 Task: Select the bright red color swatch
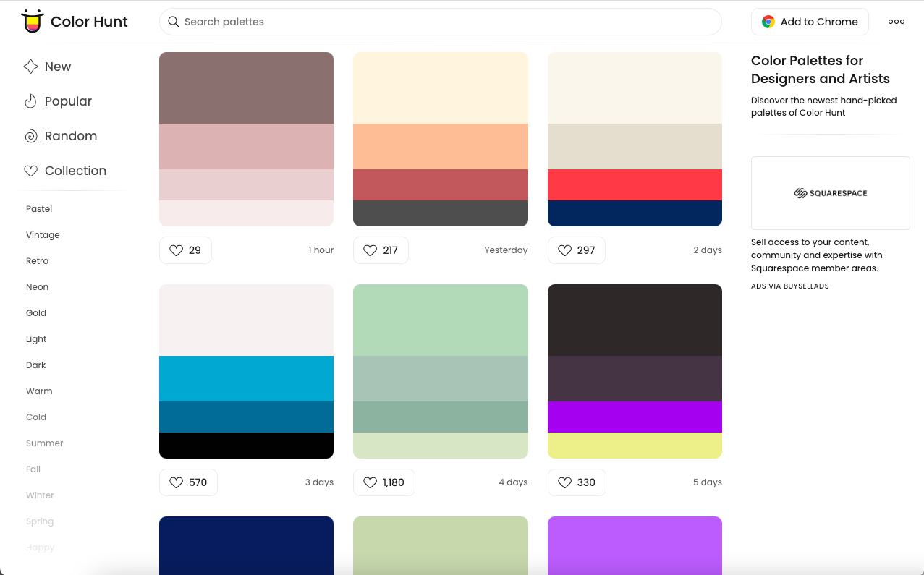point(635,184)
